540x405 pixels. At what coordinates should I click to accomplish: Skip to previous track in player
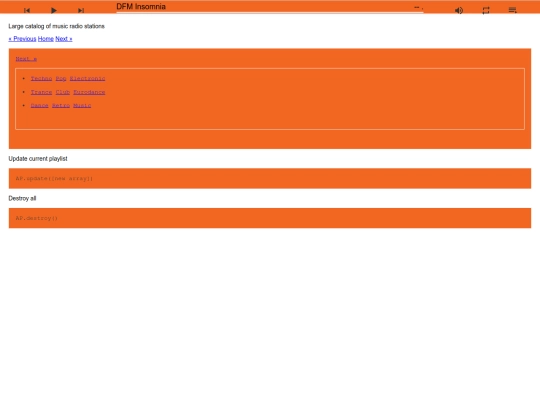27,11
